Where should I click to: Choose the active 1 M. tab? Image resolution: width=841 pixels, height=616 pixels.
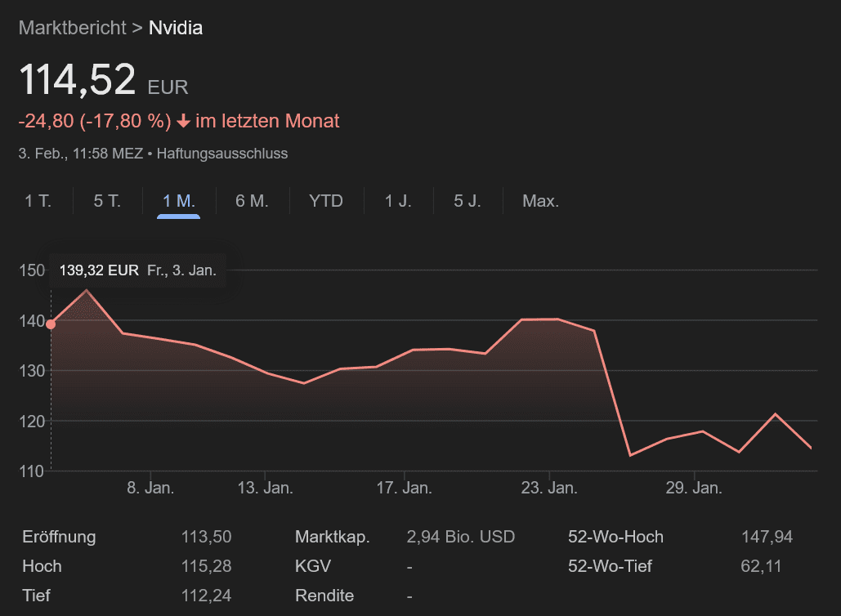[179, 201]
